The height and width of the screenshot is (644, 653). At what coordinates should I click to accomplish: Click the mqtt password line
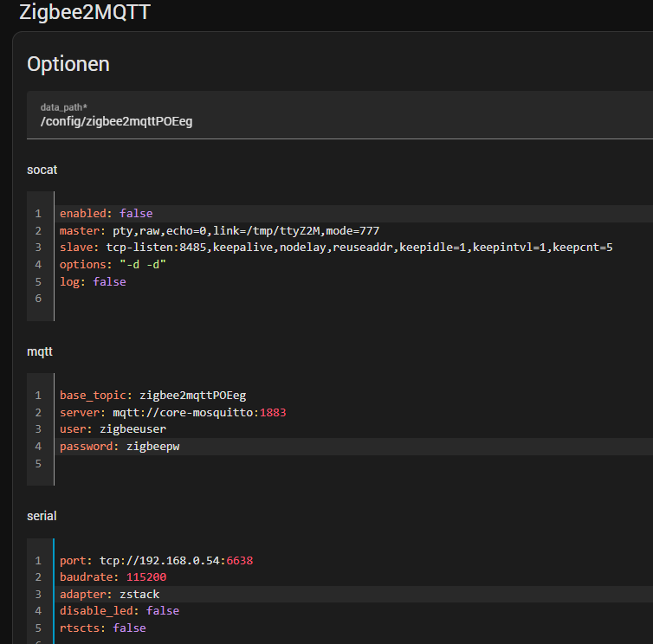120,447
